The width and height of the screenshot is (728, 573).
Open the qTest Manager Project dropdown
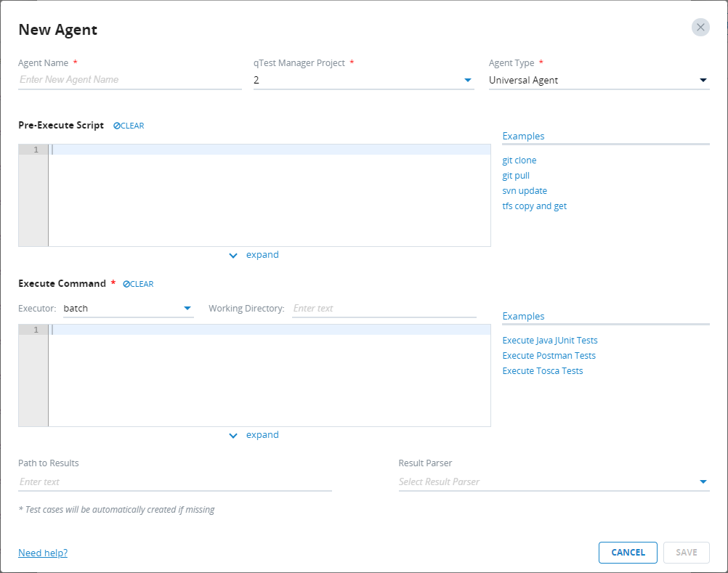468,80
